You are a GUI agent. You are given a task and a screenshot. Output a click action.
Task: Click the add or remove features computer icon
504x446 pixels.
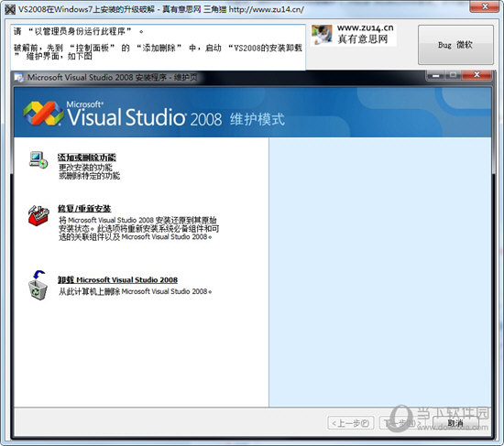tap(38, 159)
